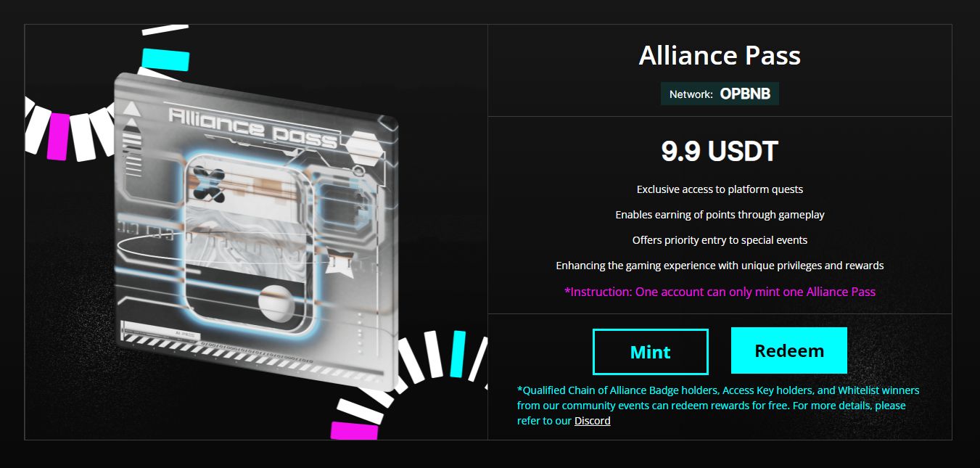The height and width of the screenshot is (468, 980).
Task: Select the 9.9 USDT price section
Action: point(720,151)
